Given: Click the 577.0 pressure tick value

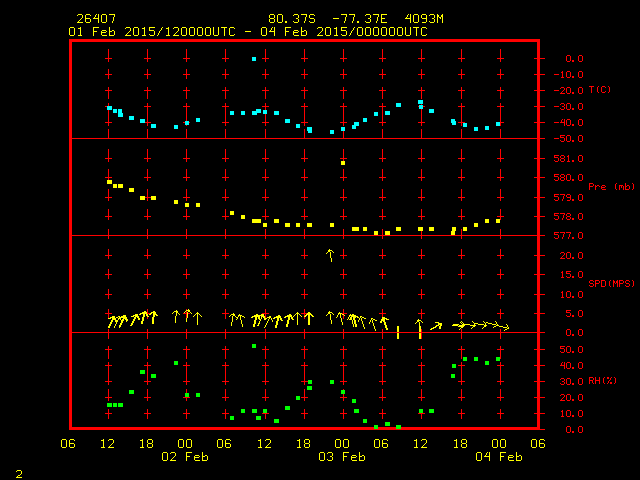Looking at the screenshot, I should tap(569, 236).
